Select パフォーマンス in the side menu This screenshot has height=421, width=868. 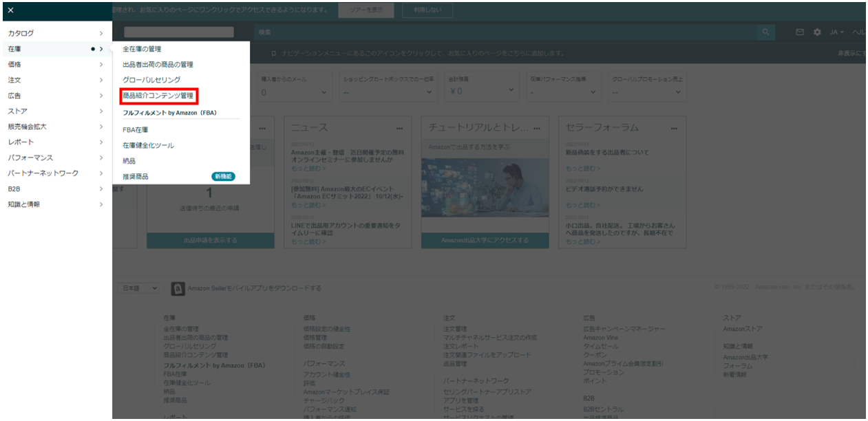(30, 158)
